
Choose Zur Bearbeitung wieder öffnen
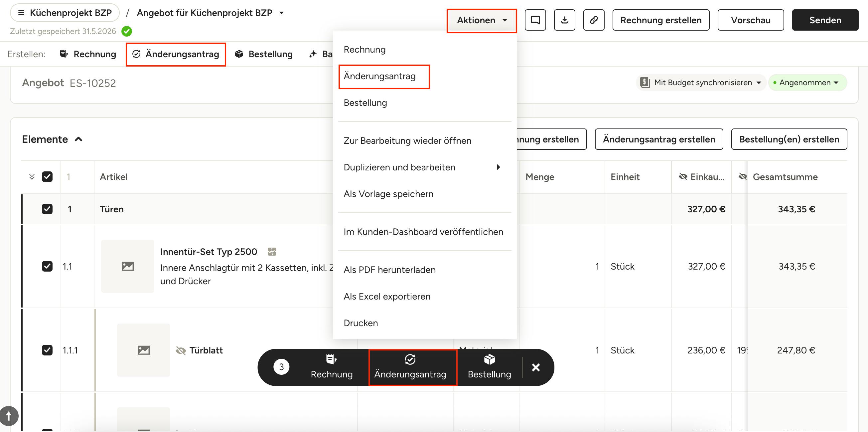(425, 141)
